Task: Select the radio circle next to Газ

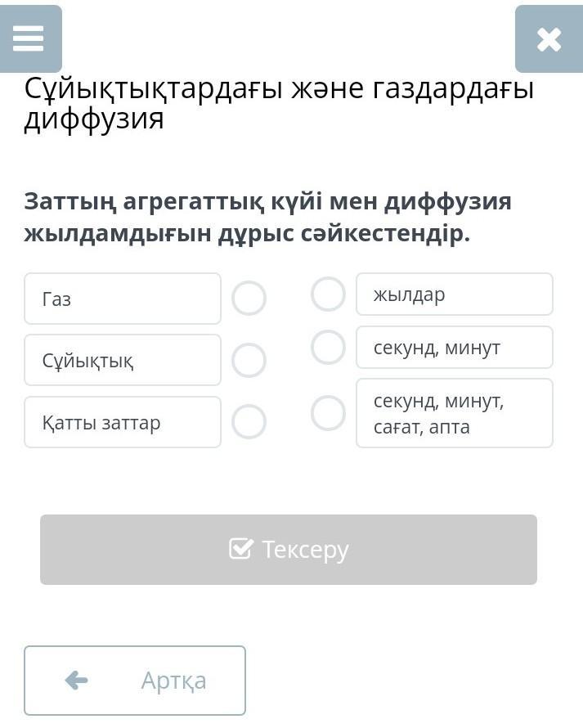Action: (x=249, y=298)
